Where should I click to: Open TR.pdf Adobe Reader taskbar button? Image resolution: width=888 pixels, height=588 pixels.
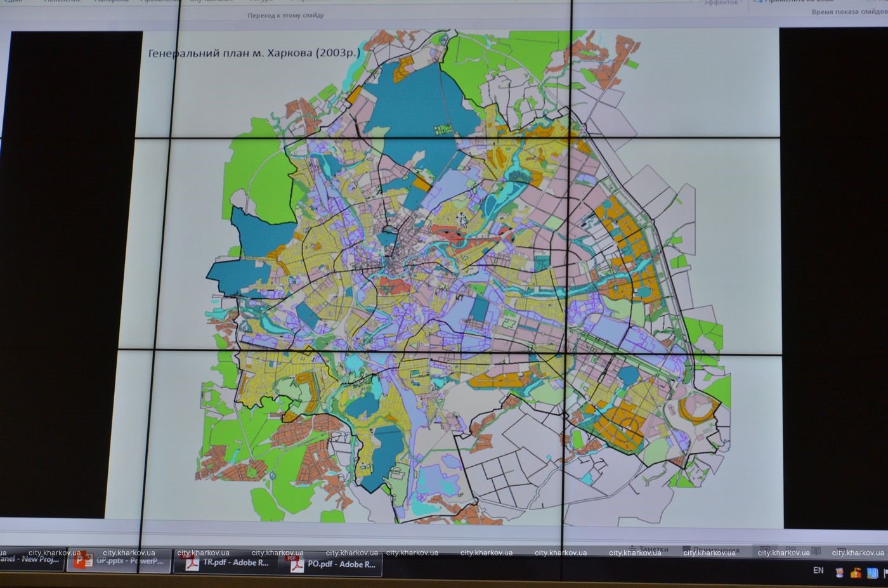pyautogui.click(x=225, y=563)
